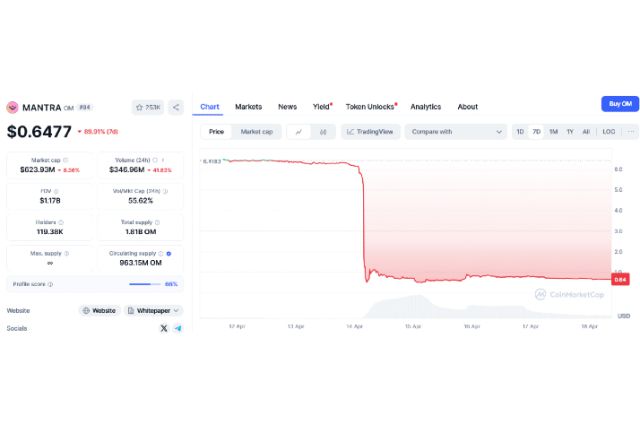The width and height of the screenshot is (640, 425).
Task: Open the chart more-options ellipsis
Action: [629, 132]
